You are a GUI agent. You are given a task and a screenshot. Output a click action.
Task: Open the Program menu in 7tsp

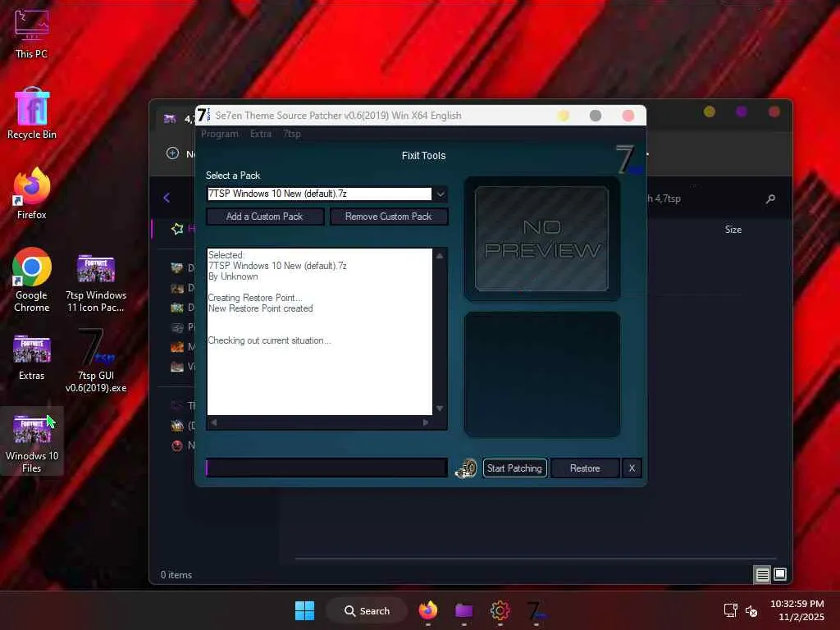coord(220,134)
